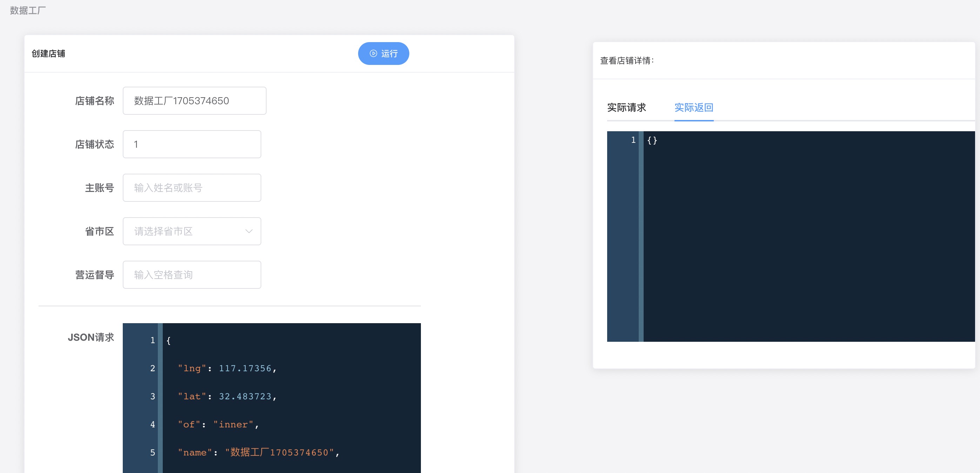980x473 pixels.
Task: Click the "lat": 32.483723 line in JSON editor
Action: [x=227, y=396]
